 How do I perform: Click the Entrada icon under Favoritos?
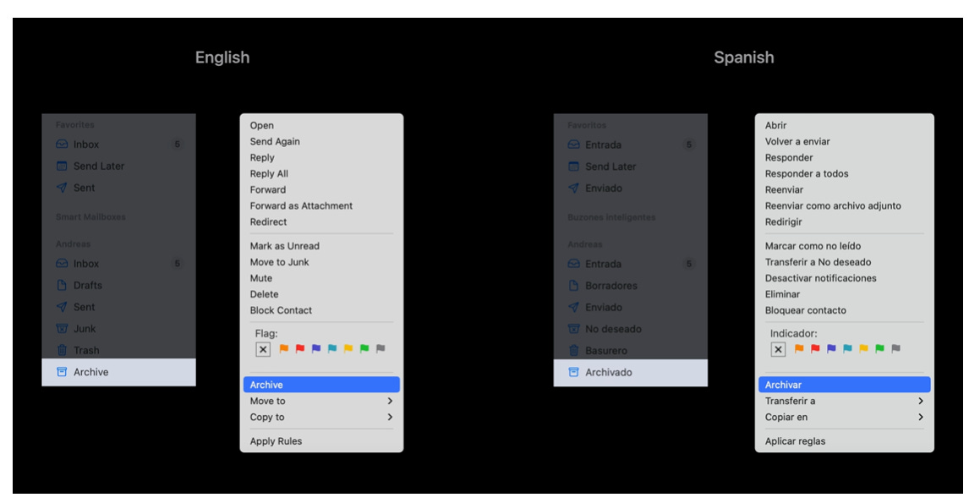(x=574, y=145)
